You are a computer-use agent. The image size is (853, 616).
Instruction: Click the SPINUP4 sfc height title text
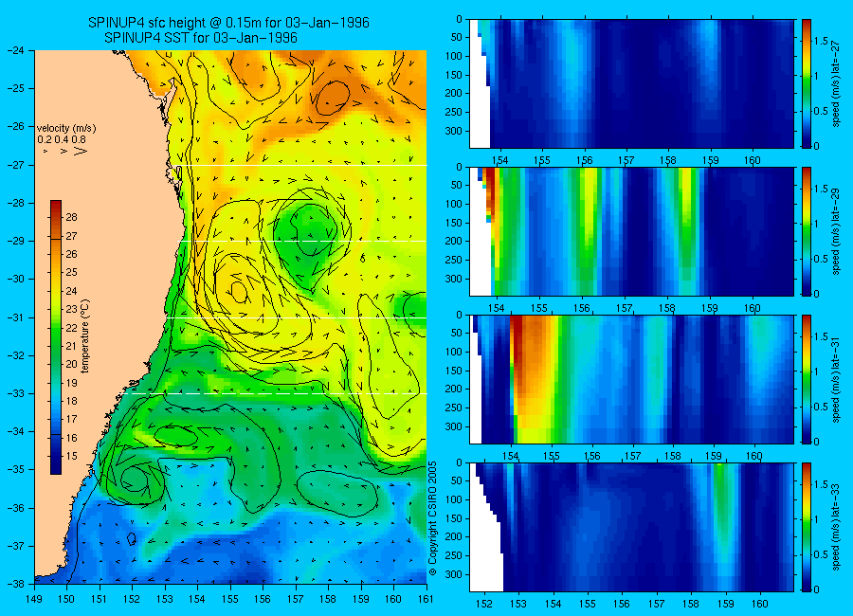228,23
